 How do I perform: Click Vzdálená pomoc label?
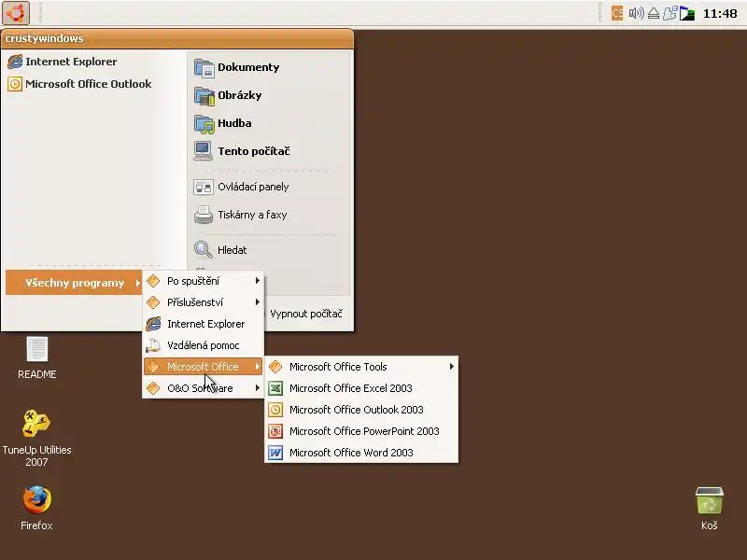[204, 345]
